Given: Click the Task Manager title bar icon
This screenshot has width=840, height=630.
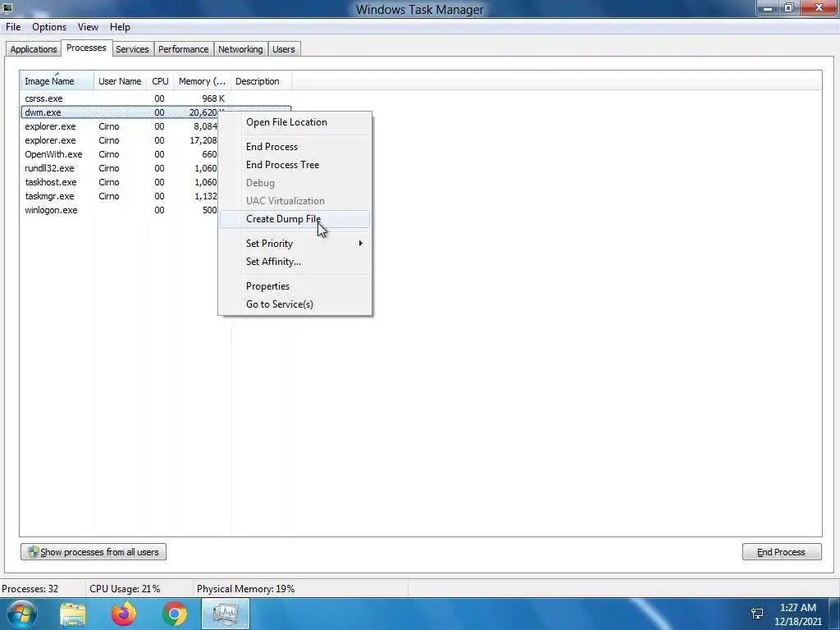Looking at the screenshot, I should coord(7,7).
